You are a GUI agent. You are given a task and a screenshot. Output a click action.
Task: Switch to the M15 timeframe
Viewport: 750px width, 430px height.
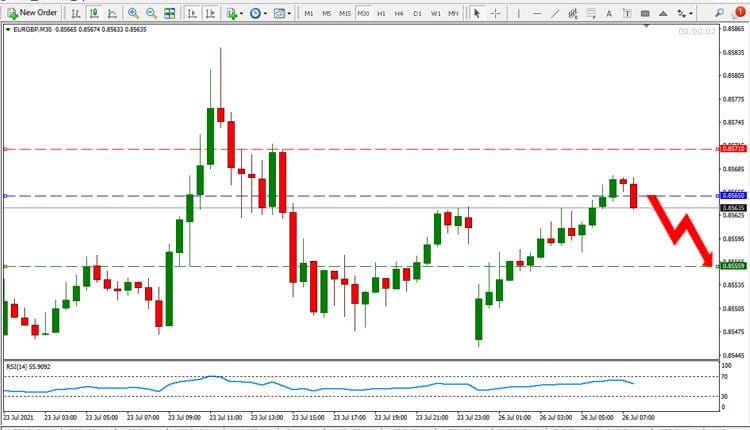pos(345,13)
